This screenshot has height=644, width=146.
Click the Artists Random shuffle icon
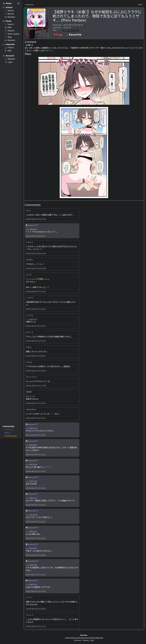pos(6,17)
